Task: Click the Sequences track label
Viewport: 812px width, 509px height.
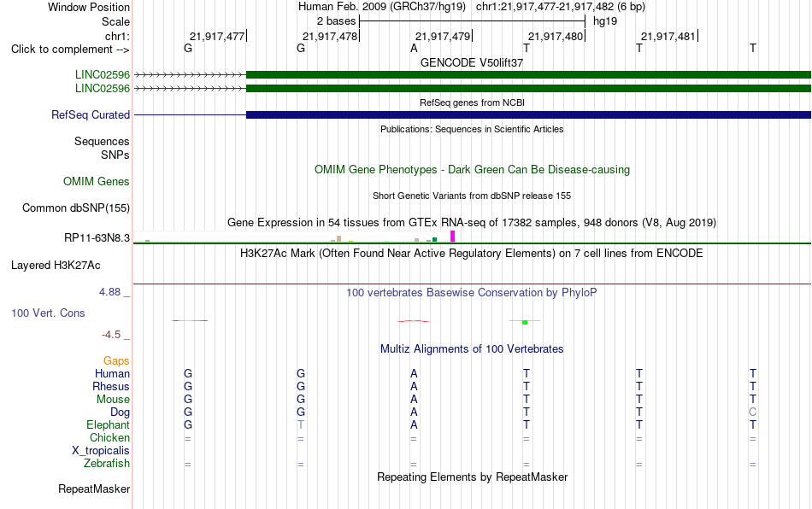Action: click(x=102, y=141)
